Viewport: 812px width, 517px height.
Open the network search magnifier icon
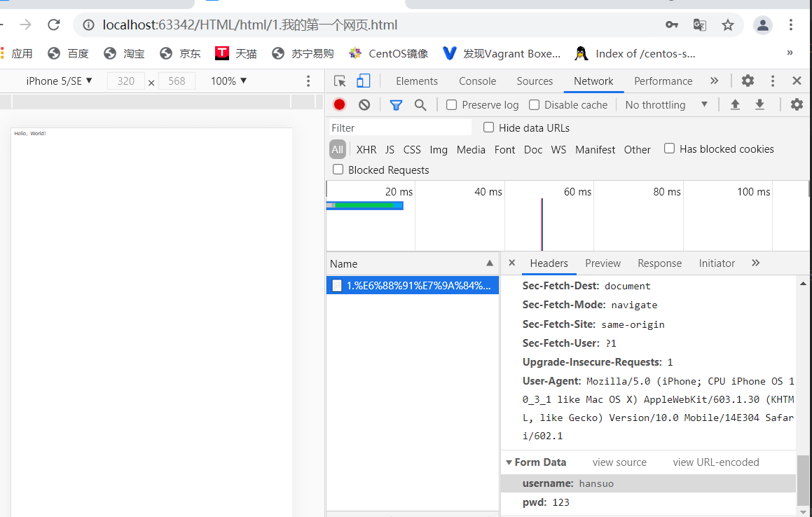click(x=420, y=105)
